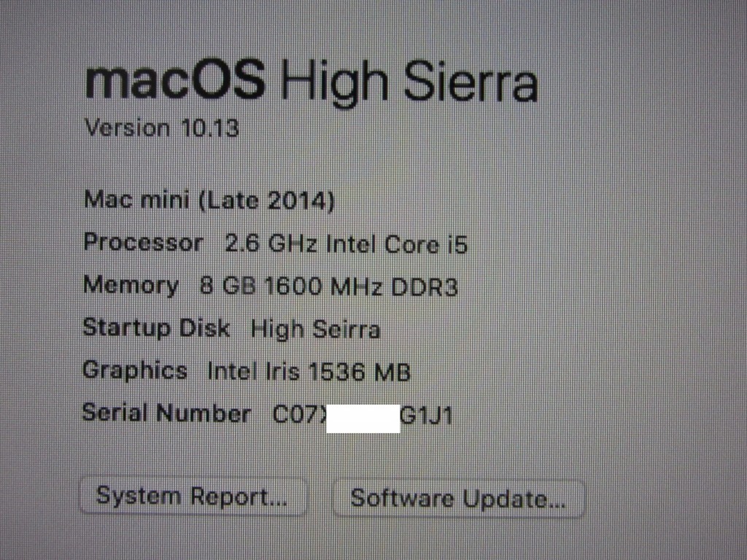Click the G1J1 serial number ending
The height and width of the screenshot is (560, 747).
(x=426, y=416)
